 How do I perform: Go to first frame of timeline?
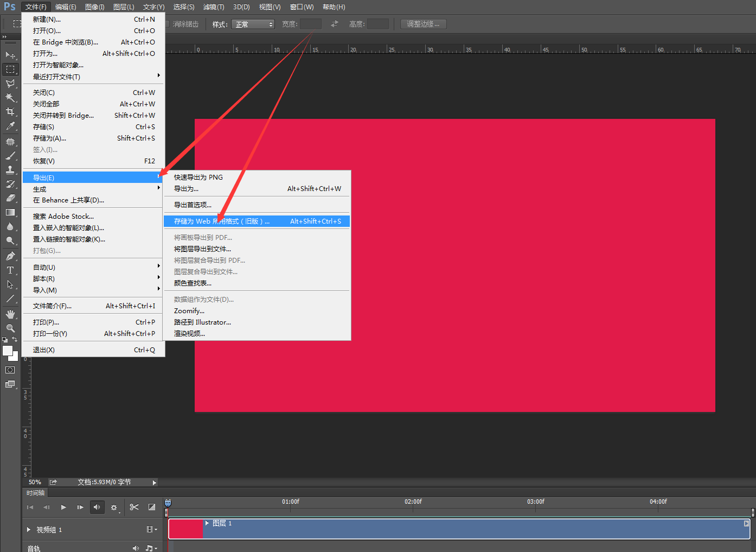(x=30, y=507)
